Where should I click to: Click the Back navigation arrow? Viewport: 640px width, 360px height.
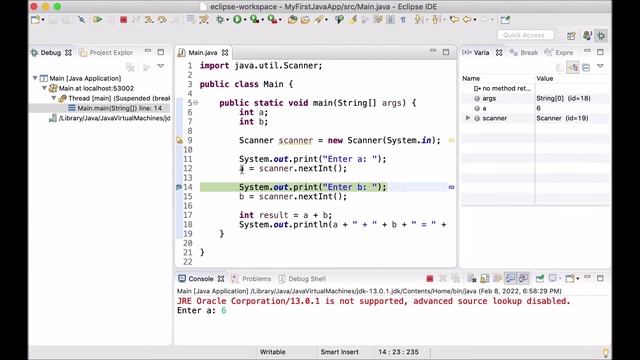(x=467, y=19)
